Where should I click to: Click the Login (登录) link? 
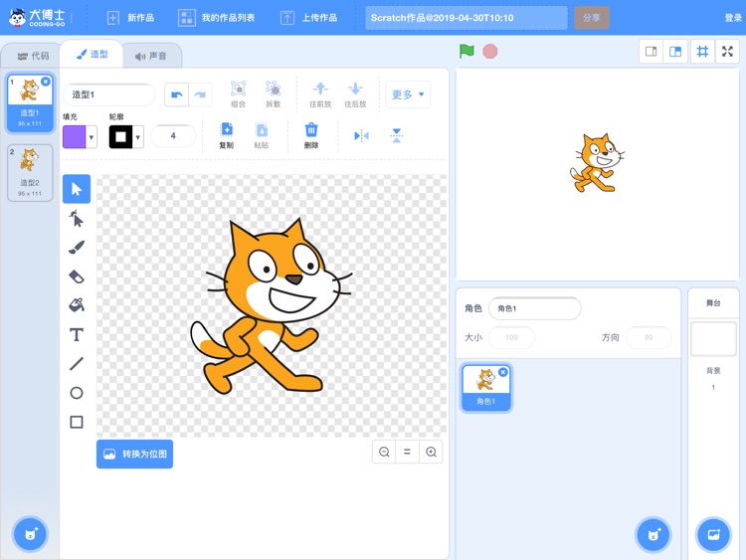tap(733, 18)
